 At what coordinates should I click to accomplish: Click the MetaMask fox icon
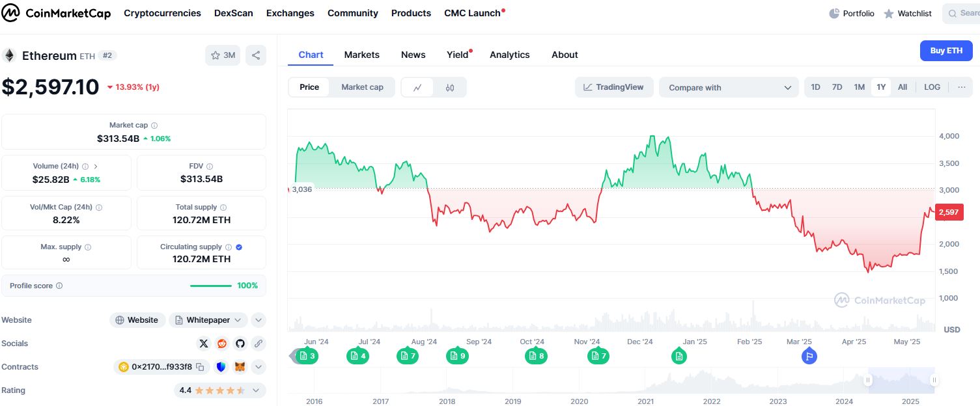pos(240,367)
